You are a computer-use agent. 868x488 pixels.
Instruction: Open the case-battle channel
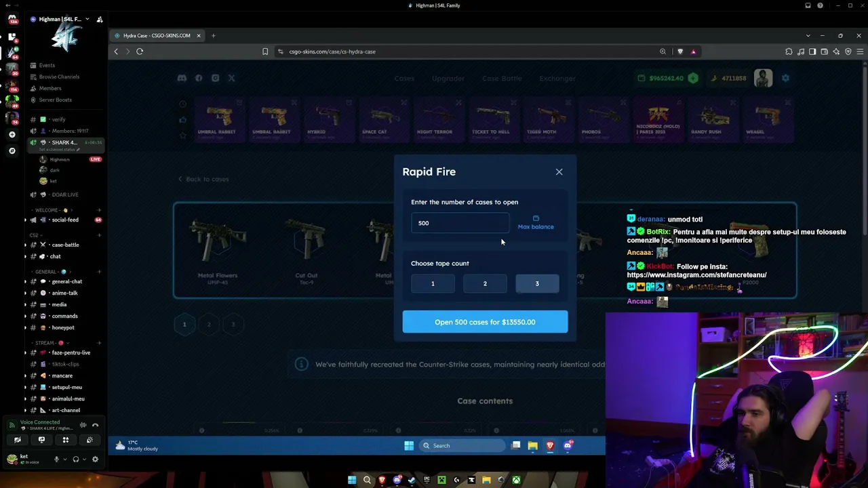click(65, 245)
